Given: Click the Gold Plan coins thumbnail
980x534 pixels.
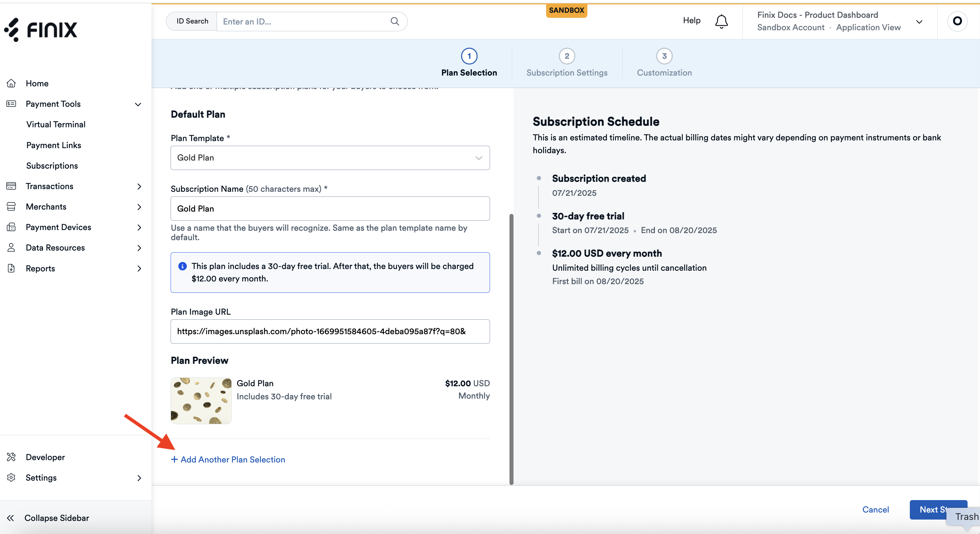Looking at the screenshot, I should point(201,400).
